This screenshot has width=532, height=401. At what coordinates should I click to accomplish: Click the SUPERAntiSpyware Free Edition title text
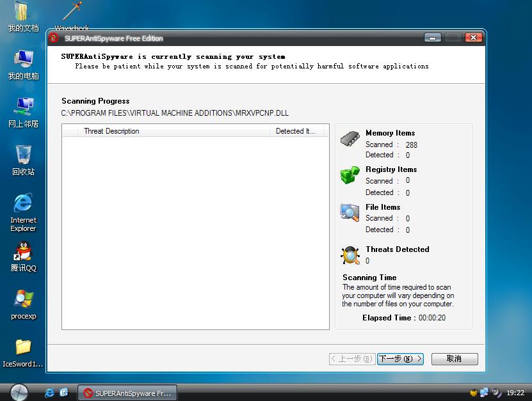tap(114, 38)
